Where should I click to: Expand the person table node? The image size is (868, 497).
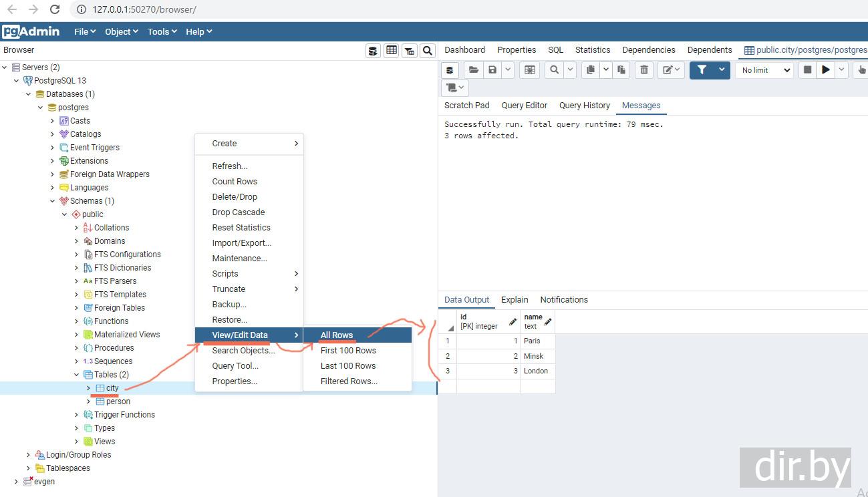(x=88, y=401)
